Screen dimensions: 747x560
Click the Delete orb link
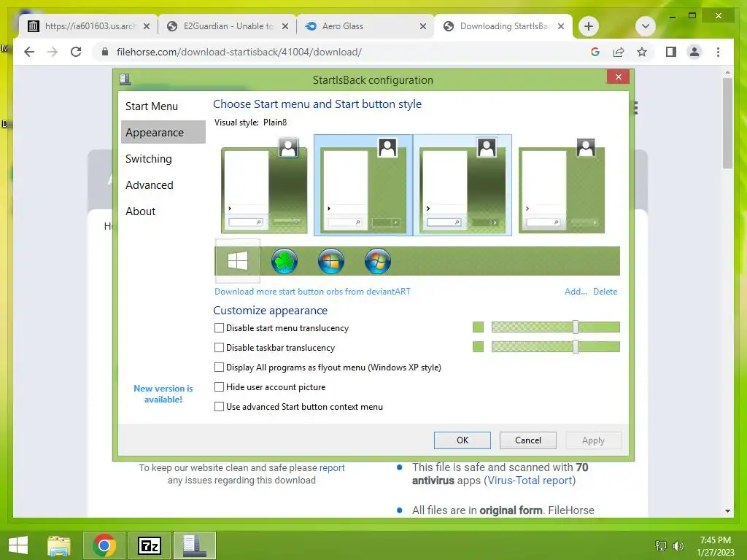tap(605, 292)
